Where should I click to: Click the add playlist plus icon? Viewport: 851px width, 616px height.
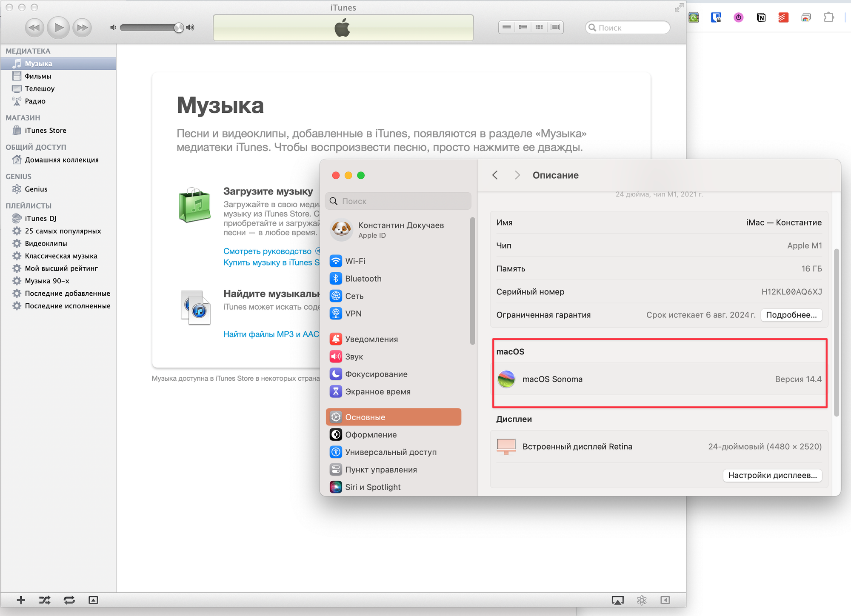tap(21, 600)
